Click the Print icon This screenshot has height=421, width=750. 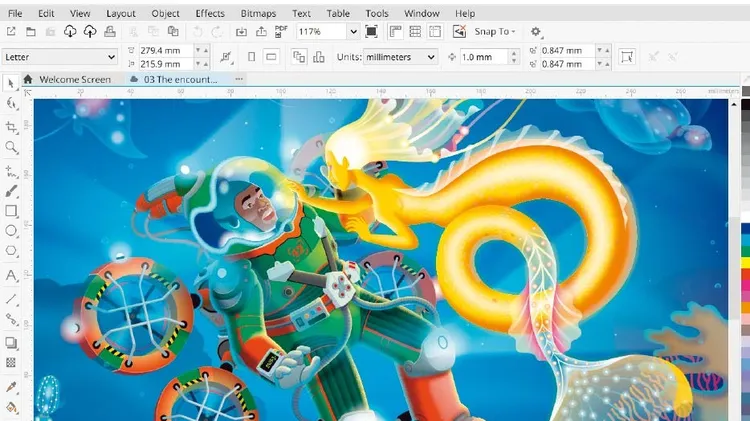coord(110,32)
